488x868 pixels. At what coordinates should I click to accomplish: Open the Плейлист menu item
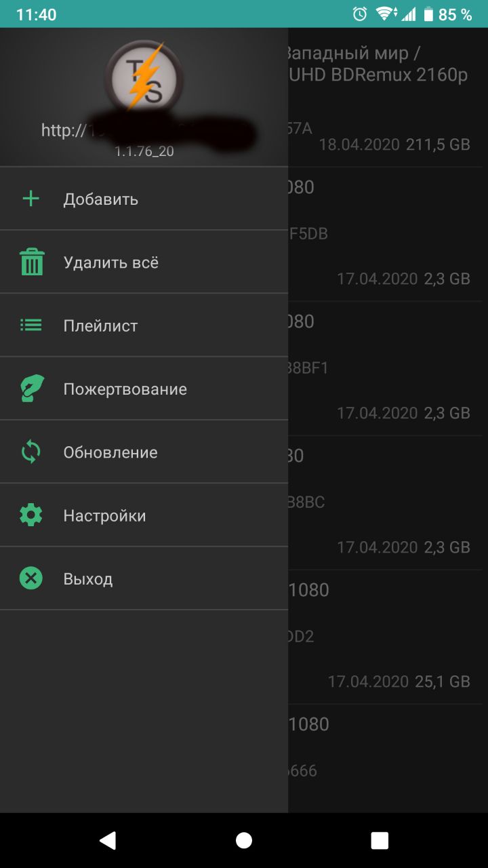(x=144, y=325)
